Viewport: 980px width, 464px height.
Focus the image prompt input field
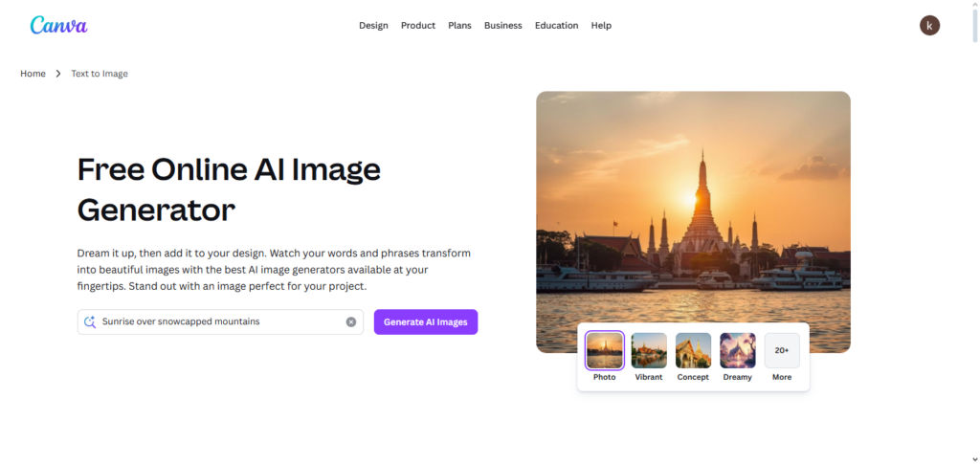[x=221, y=322]
